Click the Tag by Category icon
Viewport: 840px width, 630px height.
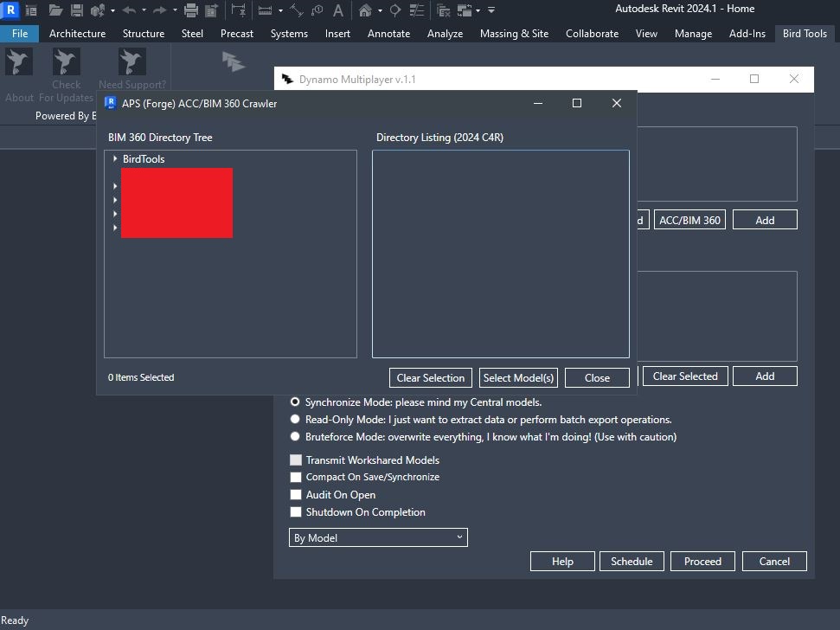[x=317, y=10]
